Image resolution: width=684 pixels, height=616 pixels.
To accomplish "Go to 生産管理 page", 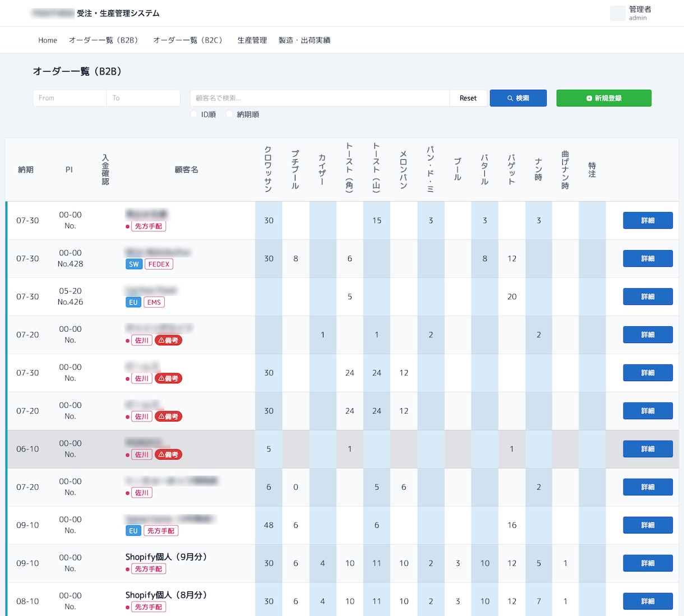I will pyautogui.click(x=252, y=40).
